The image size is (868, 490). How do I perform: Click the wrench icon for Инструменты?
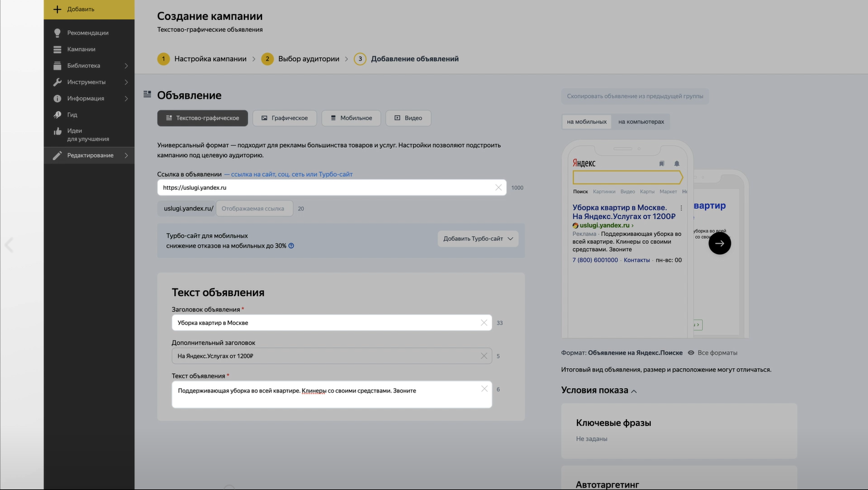pyautogui.click(x=57, y=82)
